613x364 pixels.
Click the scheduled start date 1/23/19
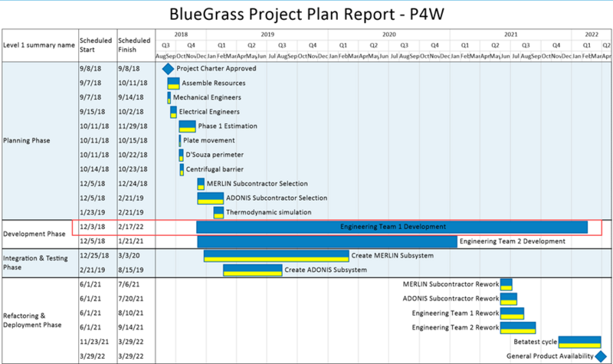click(93, 213)
